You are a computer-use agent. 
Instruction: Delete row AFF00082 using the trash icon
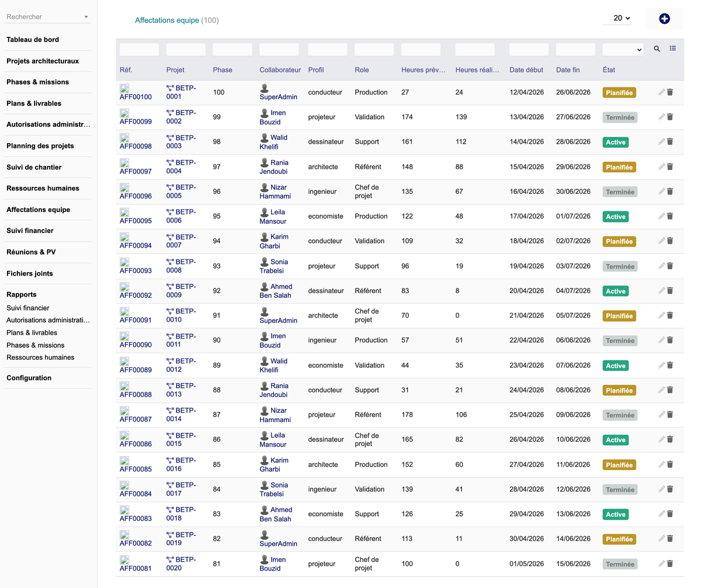[x=670, y=539]
